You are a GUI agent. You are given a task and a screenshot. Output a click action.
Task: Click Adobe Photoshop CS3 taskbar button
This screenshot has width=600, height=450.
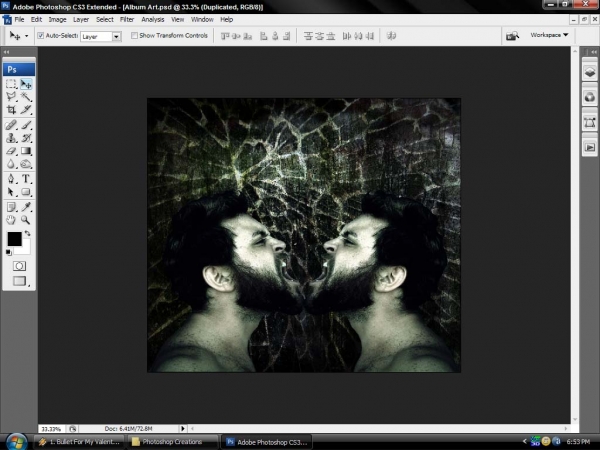pos(267,442)
